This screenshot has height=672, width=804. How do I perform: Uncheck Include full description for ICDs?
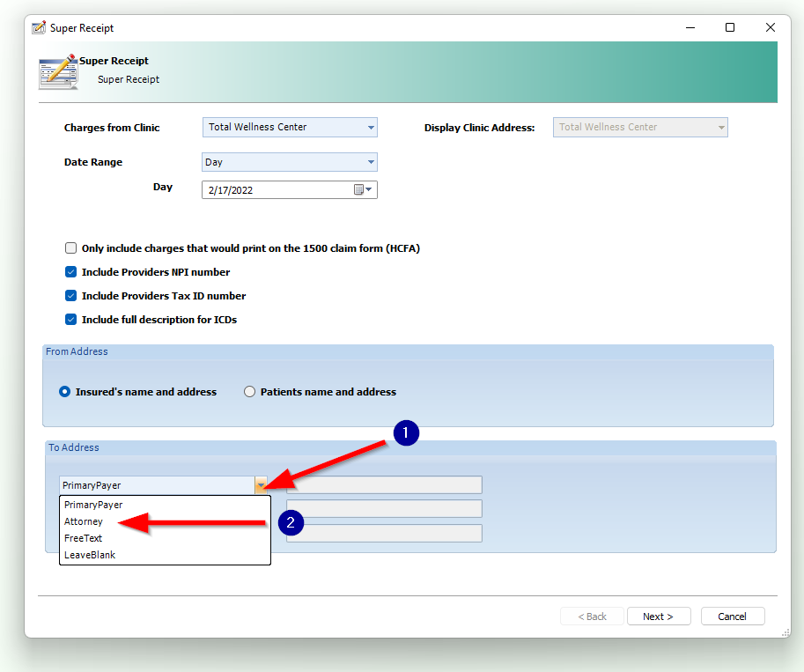pyautogui.click(x=70, y=320)
